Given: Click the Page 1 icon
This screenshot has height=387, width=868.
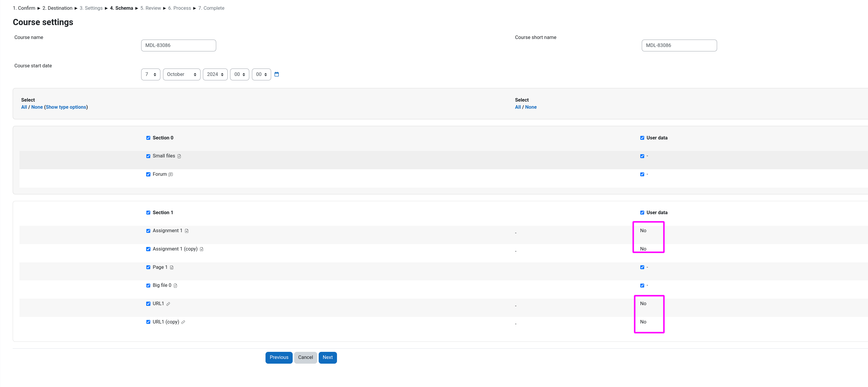Looking at the screenshot, I should tap(172, 267).
